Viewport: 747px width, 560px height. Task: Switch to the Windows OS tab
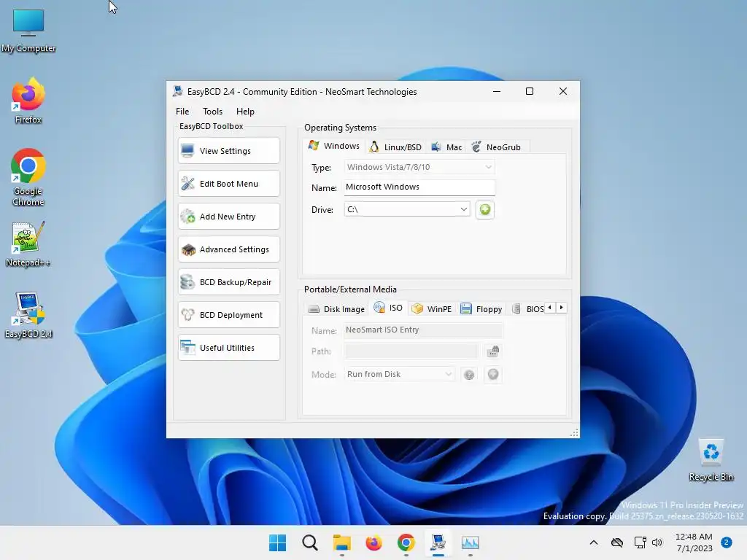(x=334, y=146)
